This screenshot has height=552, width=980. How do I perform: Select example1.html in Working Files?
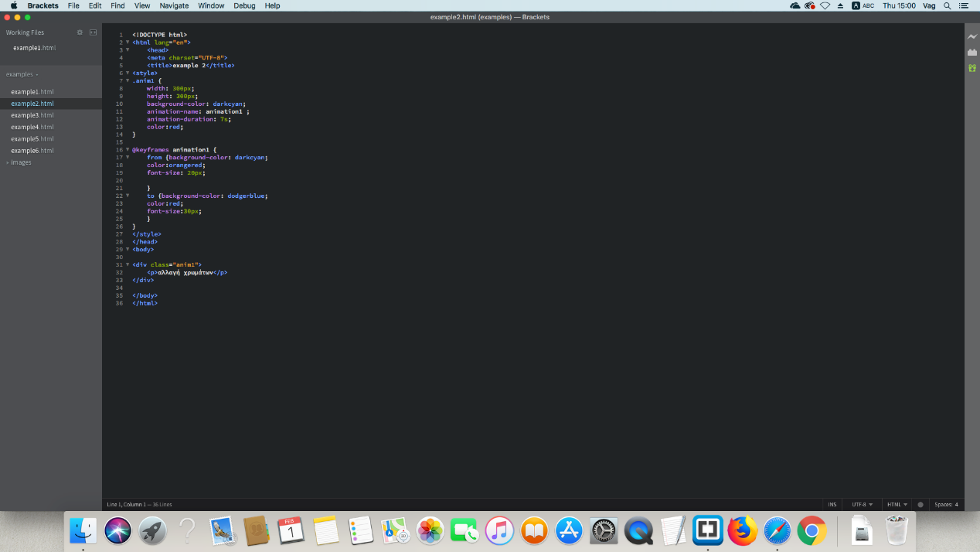tap(34, 48)
